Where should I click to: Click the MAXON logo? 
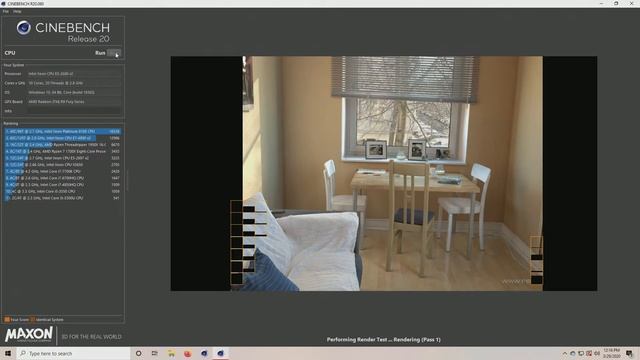point(29,335)
